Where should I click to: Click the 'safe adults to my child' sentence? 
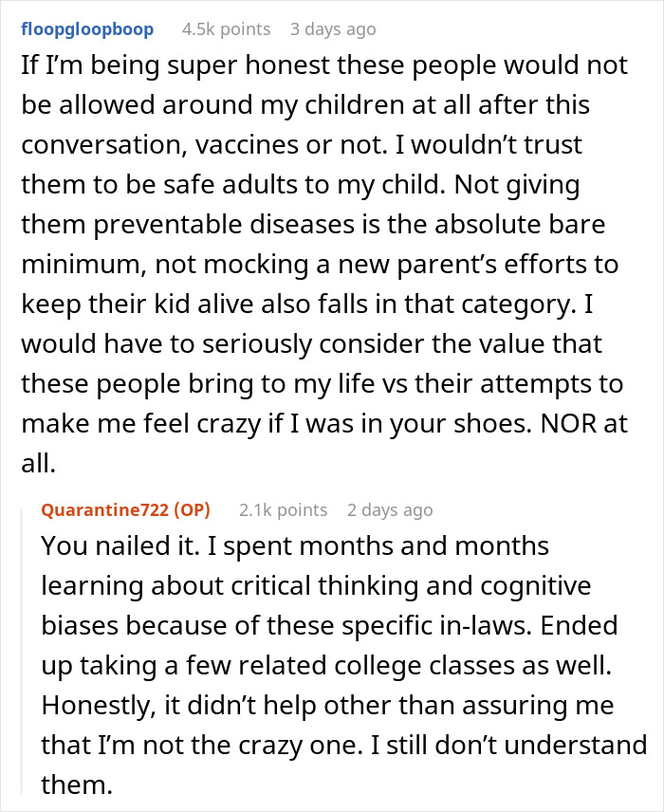(304, 184)
